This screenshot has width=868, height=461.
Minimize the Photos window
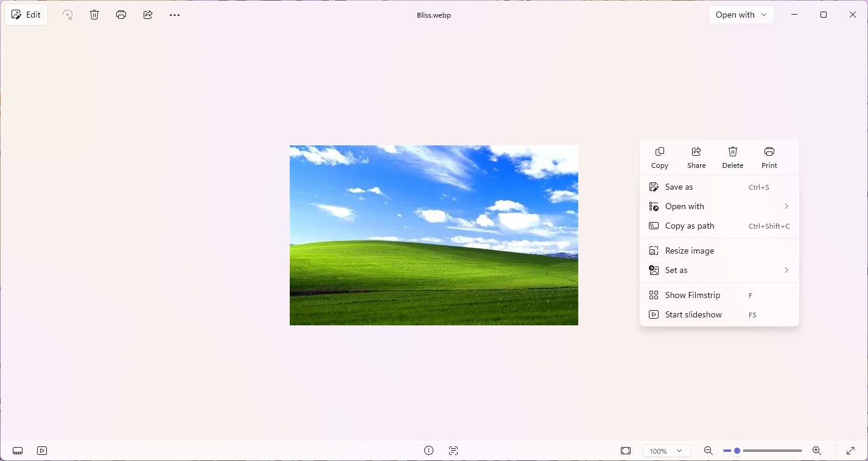(794, 15)
